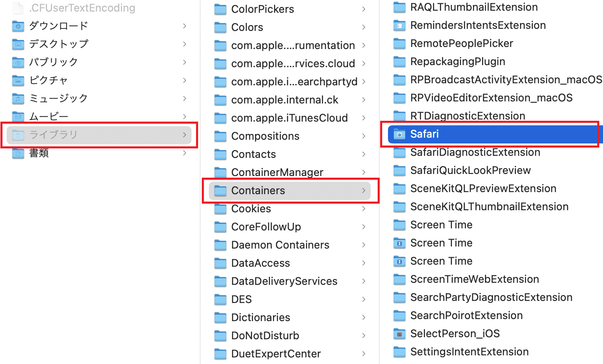Click the デスクトップ folder icon
Image resolution: width=603 pixels, height=364 pixels.
click(18, 44)
